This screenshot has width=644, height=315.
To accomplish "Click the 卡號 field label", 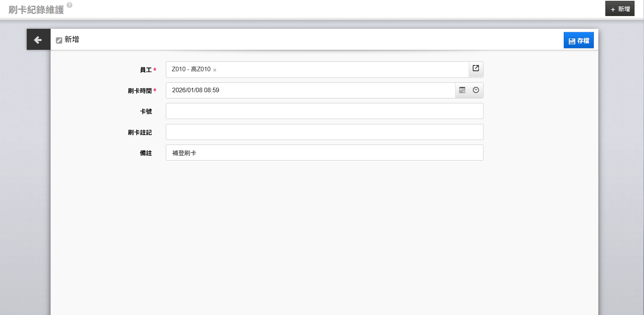I will click(x=146, y=112).
